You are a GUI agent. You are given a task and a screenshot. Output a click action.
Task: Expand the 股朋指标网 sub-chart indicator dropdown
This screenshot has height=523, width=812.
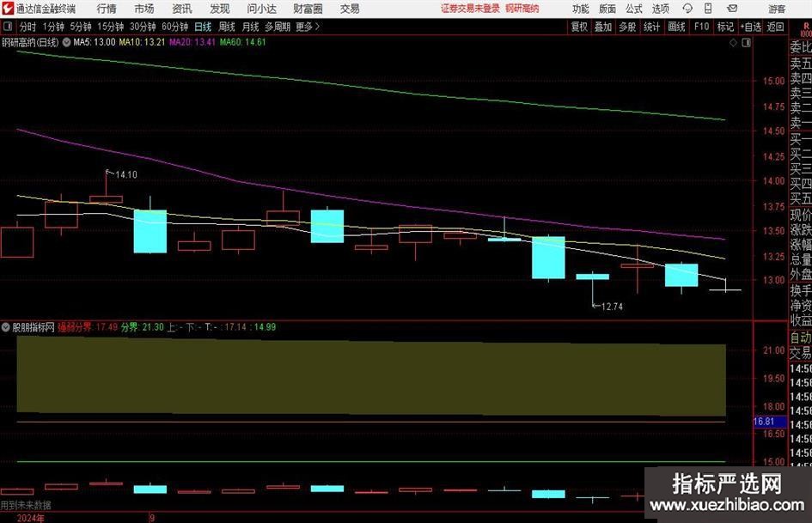pos(6,327)
